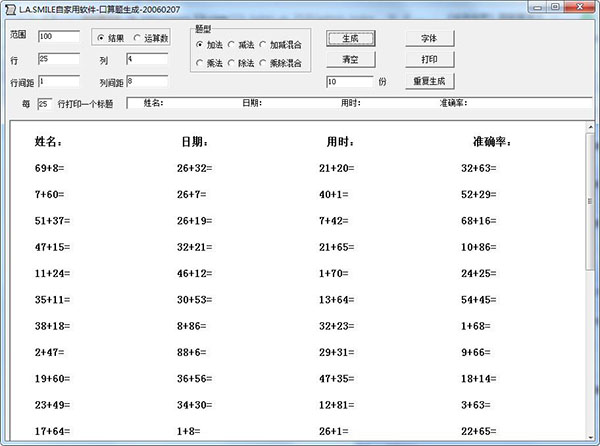Click the problem 52+29=

pos(479,194)
